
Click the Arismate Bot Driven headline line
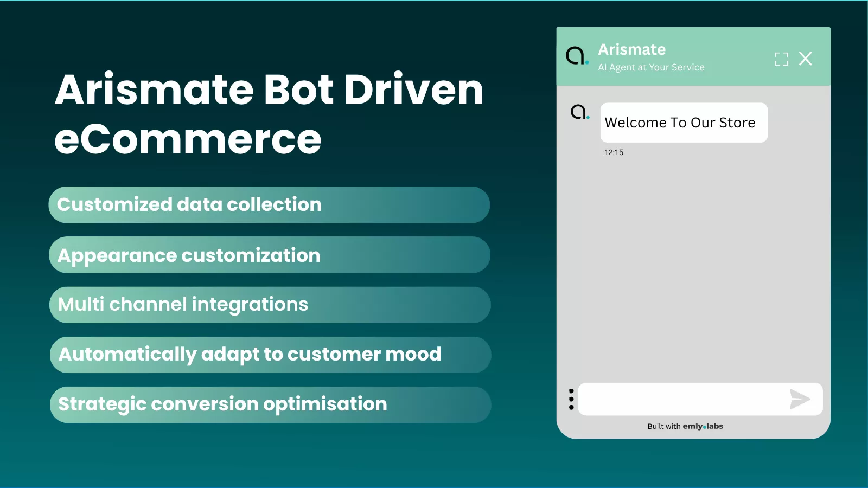[269, 89]
